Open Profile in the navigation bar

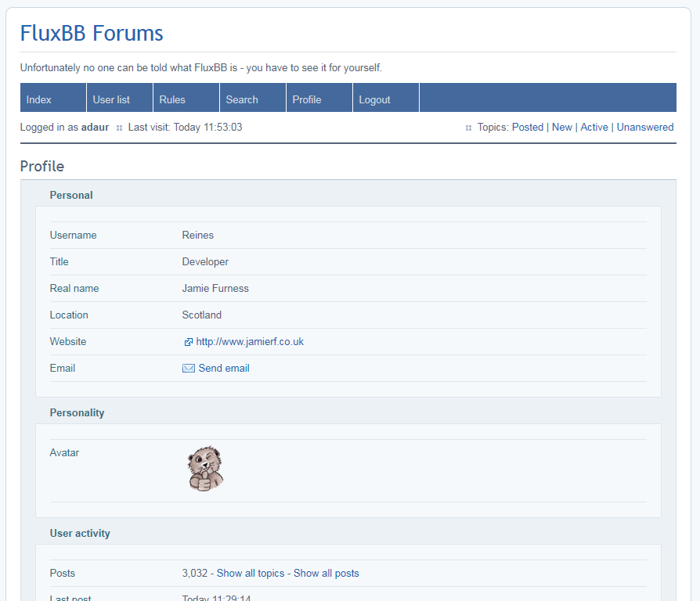point(307,99)
